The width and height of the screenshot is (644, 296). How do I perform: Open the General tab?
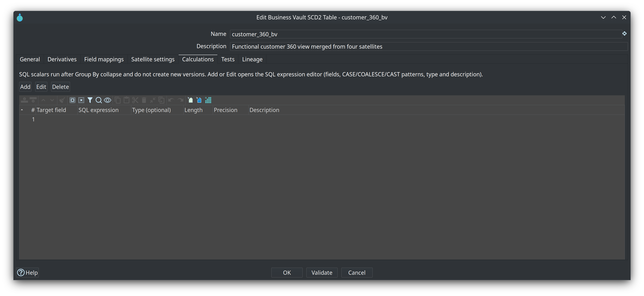(x=30, y=59)
